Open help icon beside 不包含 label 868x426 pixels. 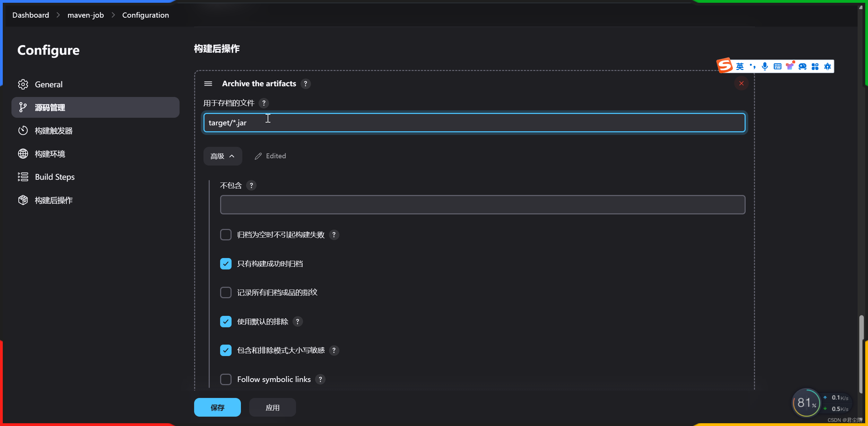click(x=251, y=185)
